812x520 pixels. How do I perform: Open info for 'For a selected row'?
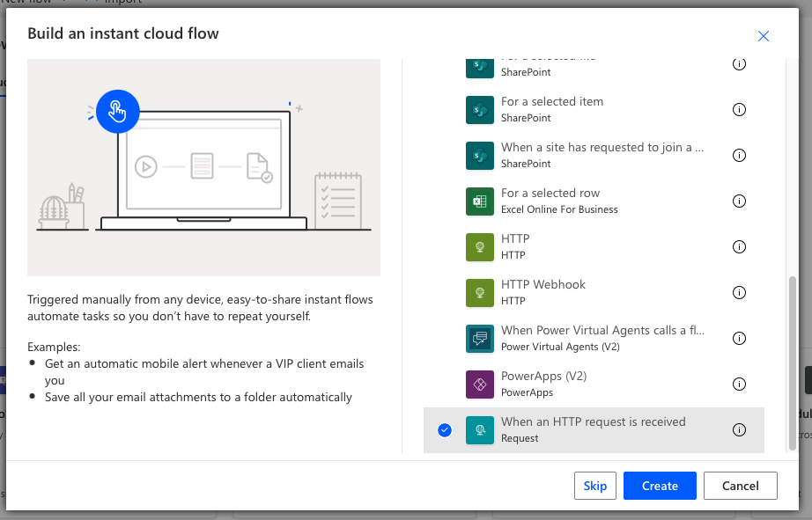[739, 201]
